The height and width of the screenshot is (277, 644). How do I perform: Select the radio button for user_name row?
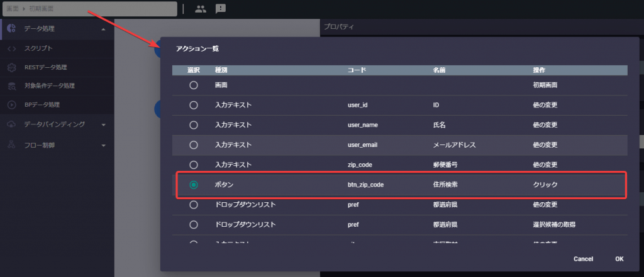point(194,125)
